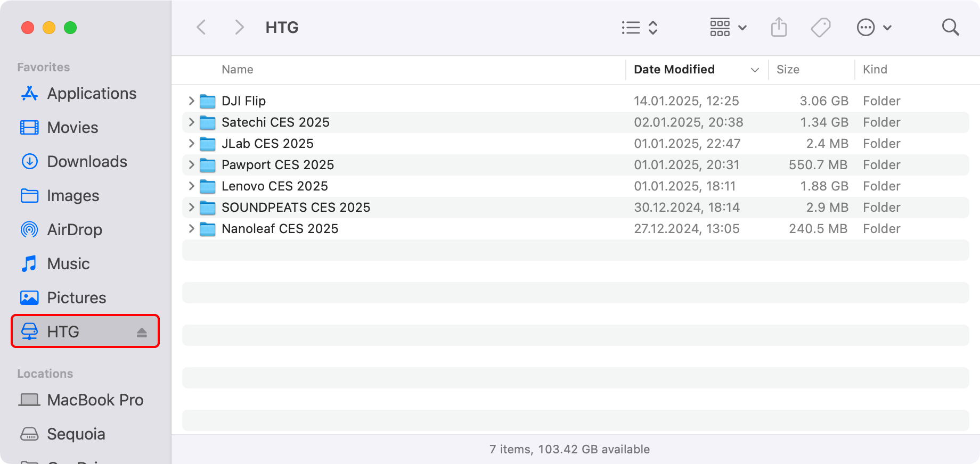Expand the DJI Flip folder

(x=191, y=101)
